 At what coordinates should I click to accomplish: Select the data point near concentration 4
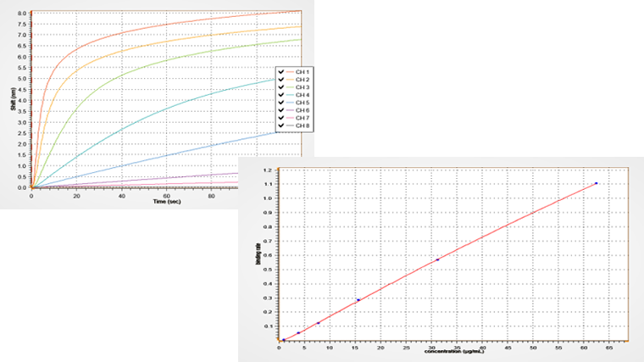coord(298,333)
